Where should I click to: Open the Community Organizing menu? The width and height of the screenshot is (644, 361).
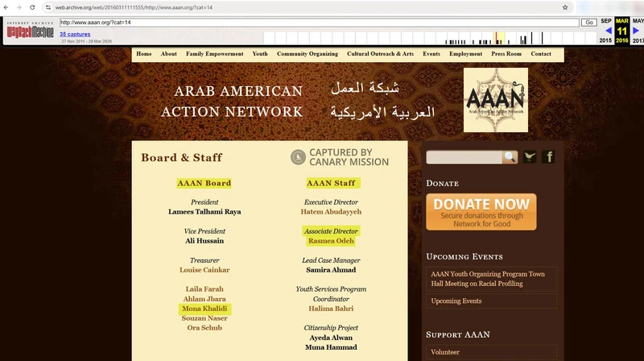(308, 54)
